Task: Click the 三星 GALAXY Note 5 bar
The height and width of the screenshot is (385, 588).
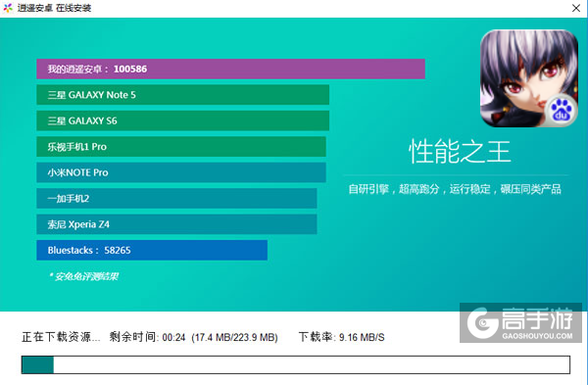Action: [182, 95]
